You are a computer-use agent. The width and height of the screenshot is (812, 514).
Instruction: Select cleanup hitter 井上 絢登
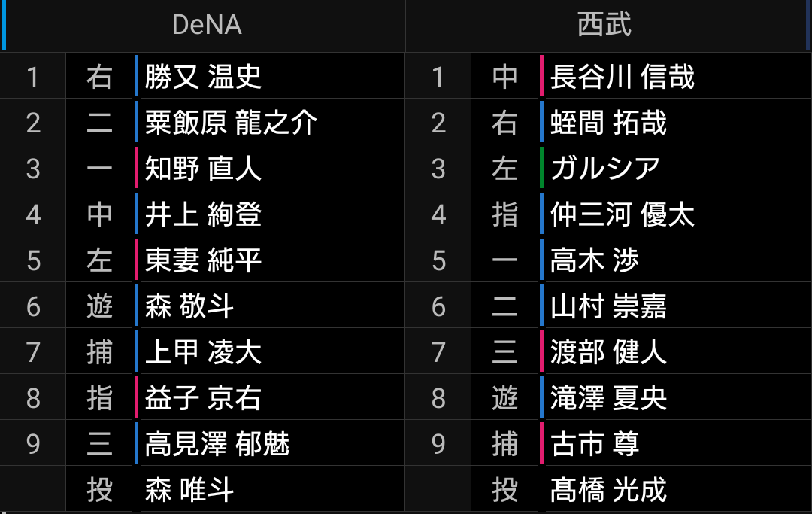[x=203, y=214]
